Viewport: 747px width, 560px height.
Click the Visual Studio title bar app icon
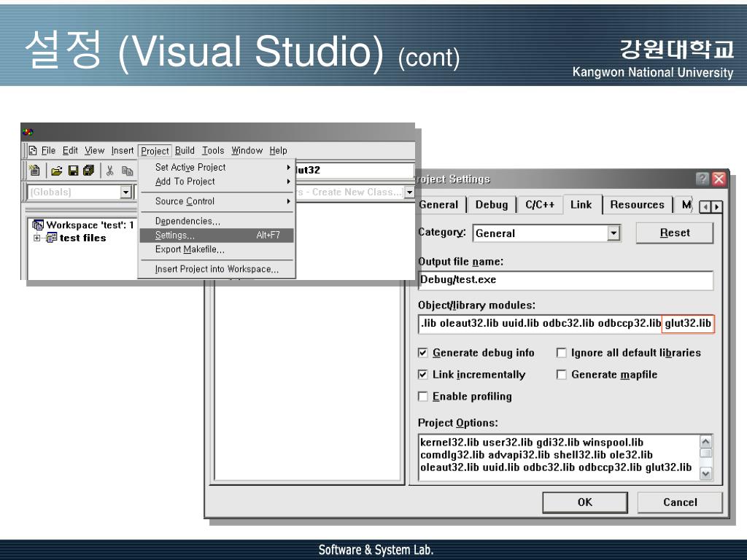28,132
